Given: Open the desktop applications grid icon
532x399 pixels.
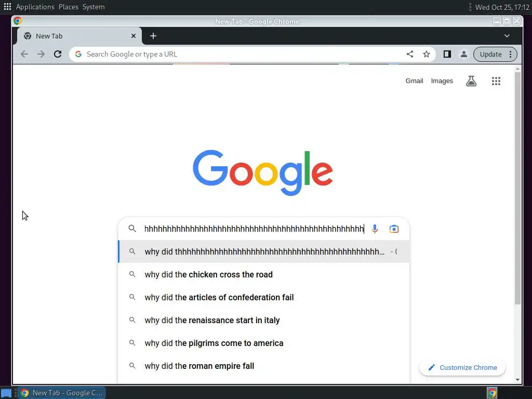Looking at the screenshot, I should click(x=7, y=6).
